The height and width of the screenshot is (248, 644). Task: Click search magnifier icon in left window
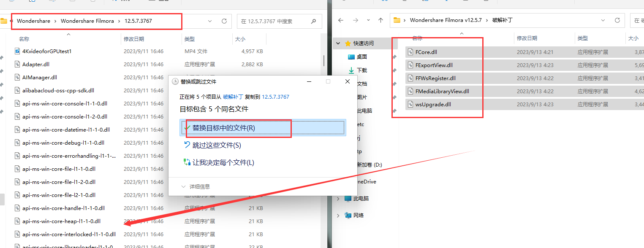click(314, 21)
